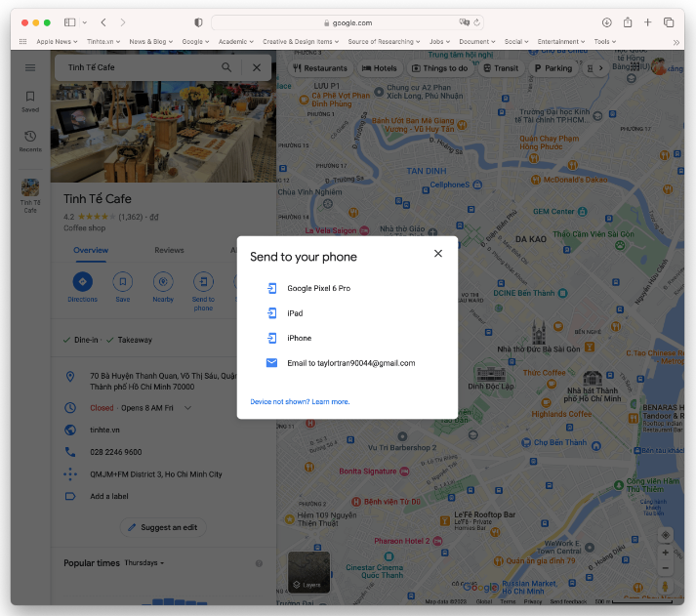
Task: Open Device not shown Learn more link
Action: coord(300,402)
